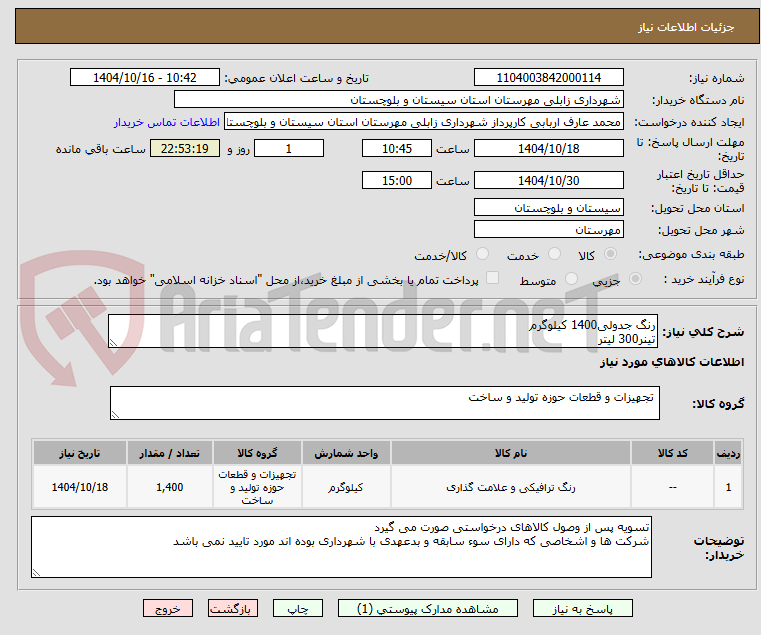
Task: Click the چاپ print button
Action: (x=298, y=608)
